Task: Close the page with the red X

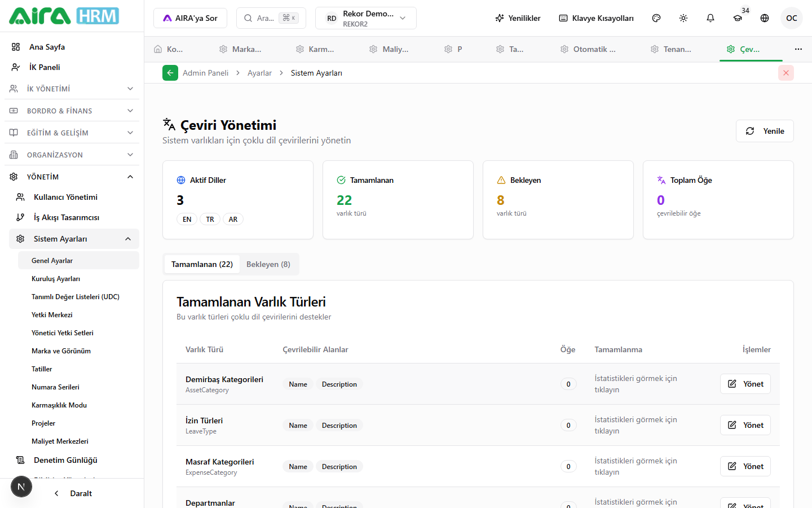Action: (786, 73)
